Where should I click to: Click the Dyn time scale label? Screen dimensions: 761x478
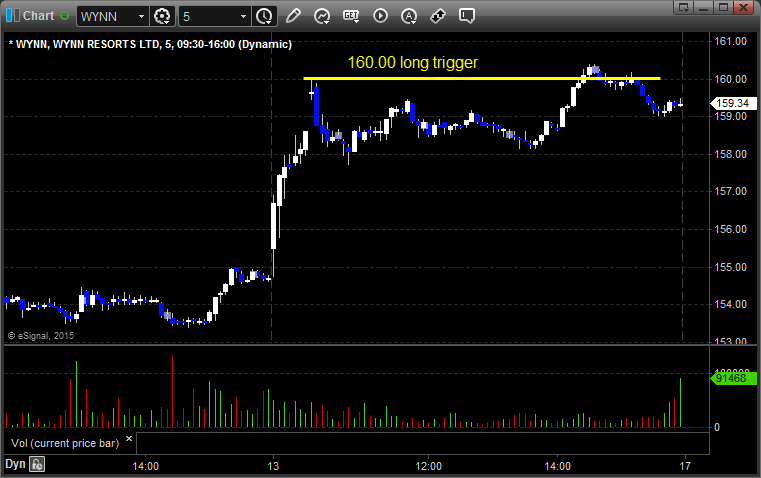15,464
